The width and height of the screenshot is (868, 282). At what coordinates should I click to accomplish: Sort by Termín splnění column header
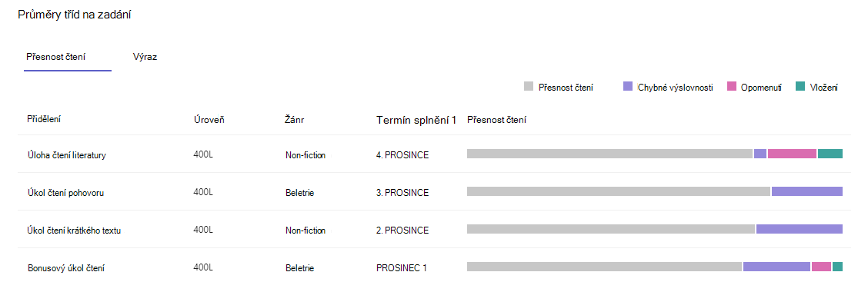pyautogui.click(x=416, y=119)
